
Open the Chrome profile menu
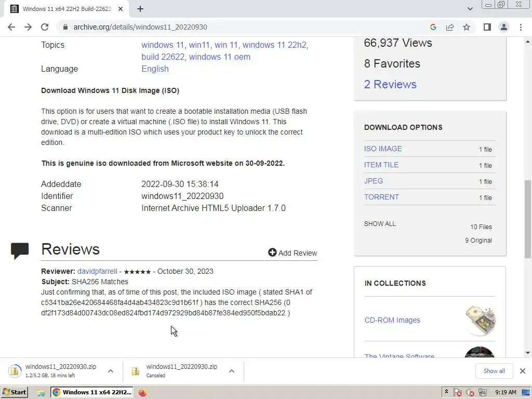(x=504, y=27)
